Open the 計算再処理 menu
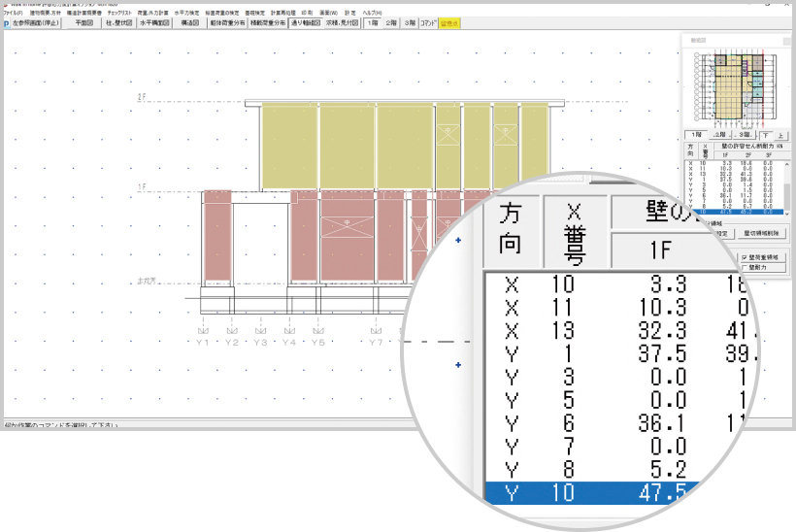 [x=283, y=13]
